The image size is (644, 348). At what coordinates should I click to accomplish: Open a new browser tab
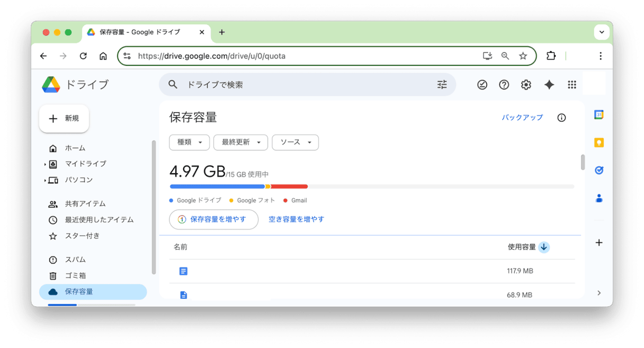pyautogui.click(x=222, y=32)
